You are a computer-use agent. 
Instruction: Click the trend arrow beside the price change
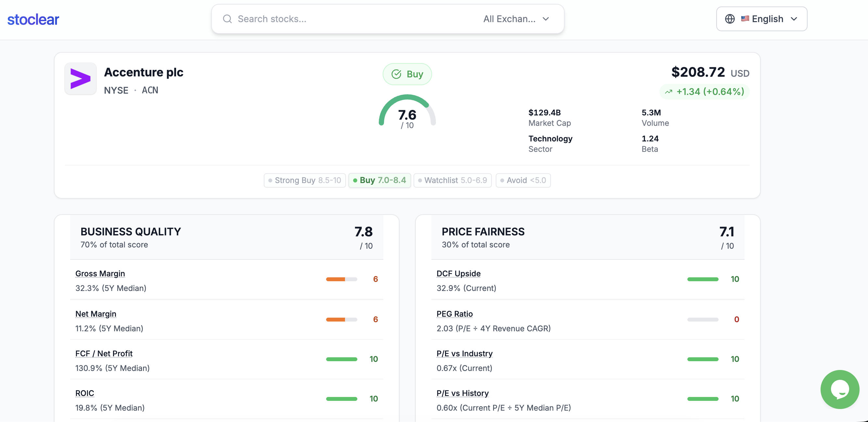pyautogui.click(x=669, y=92)
